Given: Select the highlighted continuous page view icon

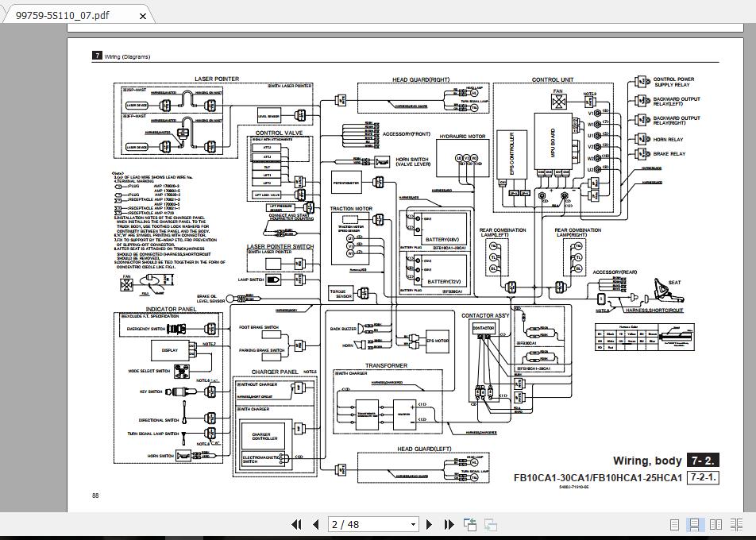Looking at the screenshot, I should tap(695, 525).
